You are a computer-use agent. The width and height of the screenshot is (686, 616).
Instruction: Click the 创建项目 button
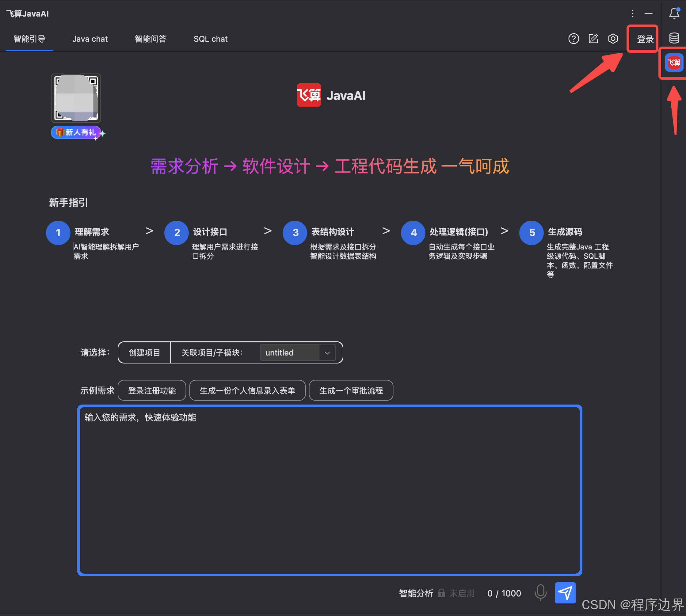point(144,352)
